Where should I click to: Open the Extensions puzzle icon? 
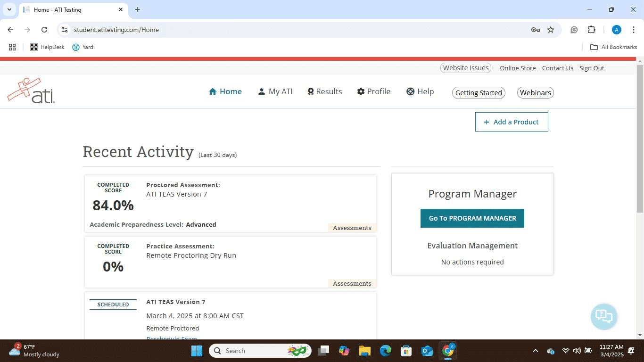(x=591, y=30)
